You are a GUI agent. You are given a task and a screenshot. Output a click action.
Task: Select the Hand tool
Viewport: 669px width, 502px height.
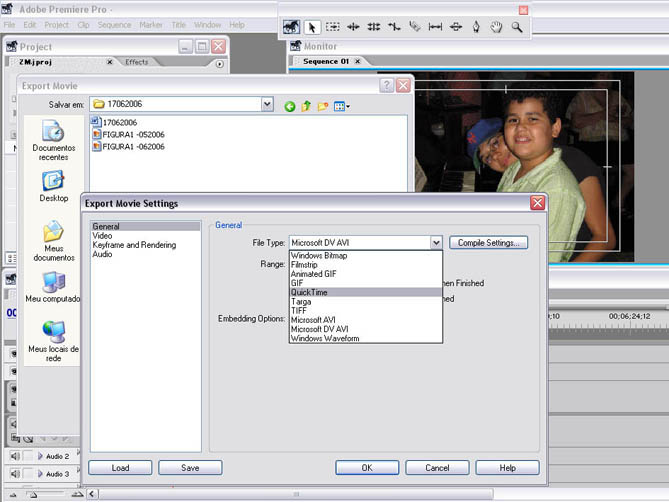click(x=497, y=27)
